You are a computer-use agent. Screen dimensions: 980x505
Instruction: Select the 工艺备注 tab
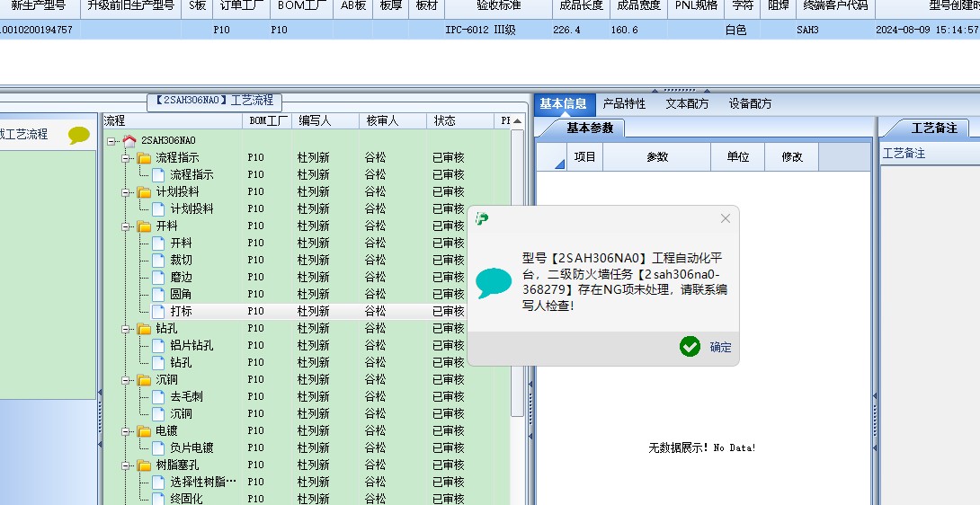(934, 128)
